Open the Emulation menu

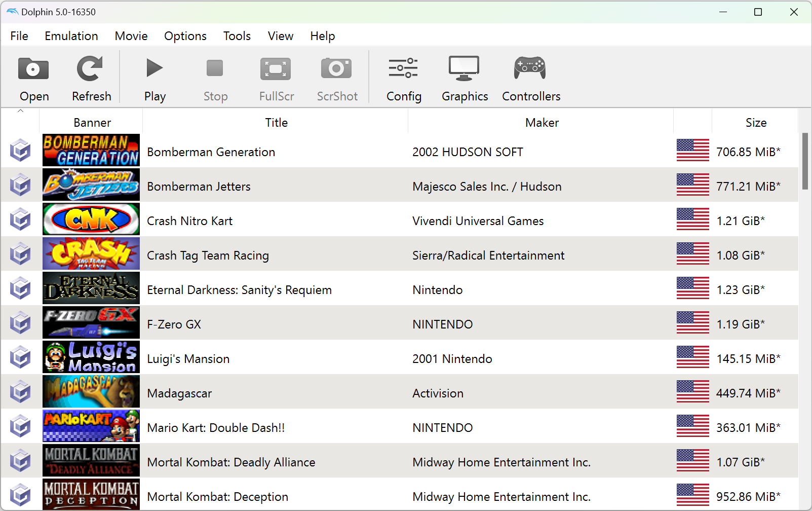click(71, 36)
